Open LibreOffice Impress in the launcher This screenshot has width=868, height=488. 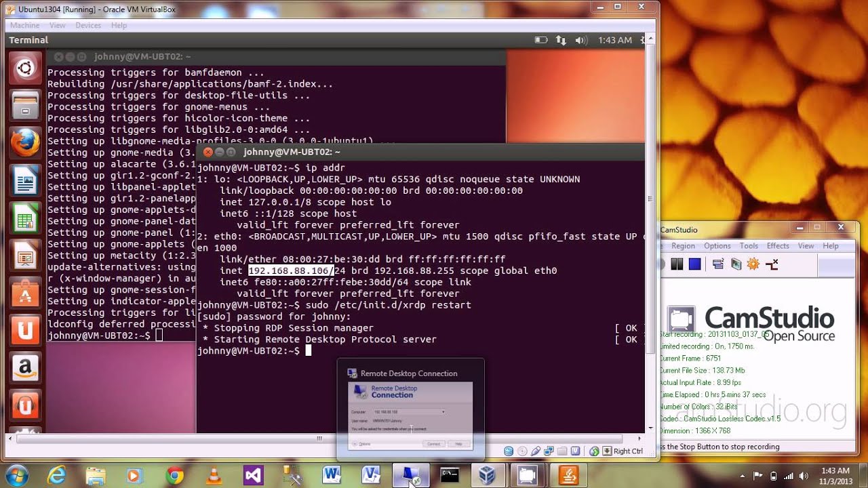[26, 256]
